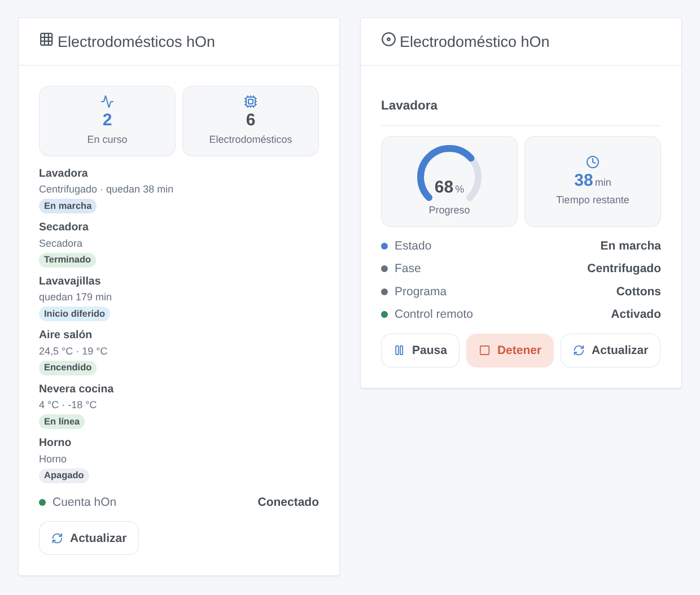Click the Encendido status badge
Screen dimensions: 700x595
[x=68, y=368]
